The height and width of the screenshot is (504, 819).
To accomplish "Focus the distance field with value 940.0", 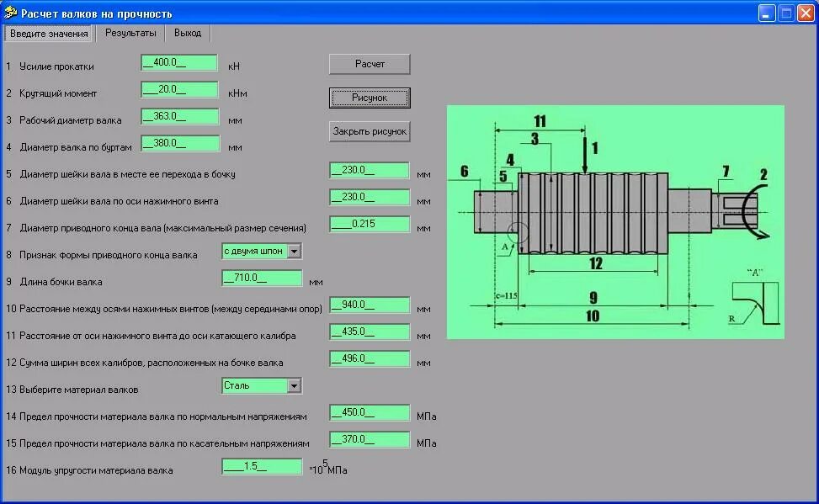I will pyautogui.click(x=370, y=305).
